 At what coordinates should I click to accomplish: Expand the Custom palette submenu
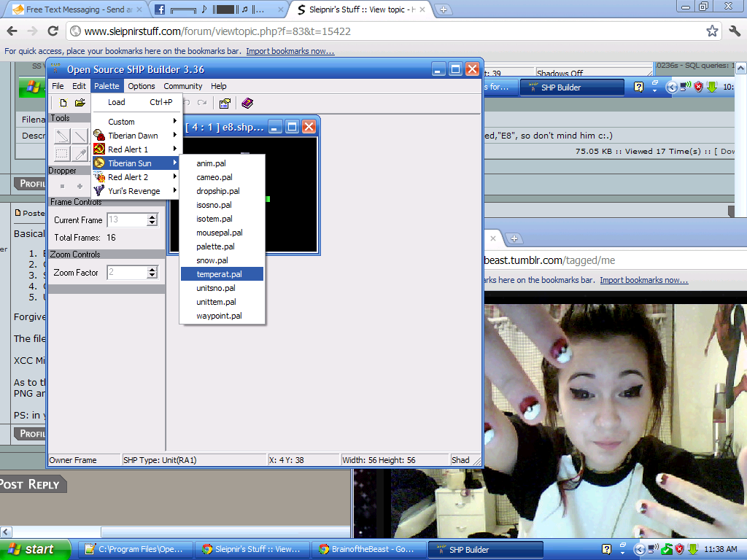coord(135,122)
